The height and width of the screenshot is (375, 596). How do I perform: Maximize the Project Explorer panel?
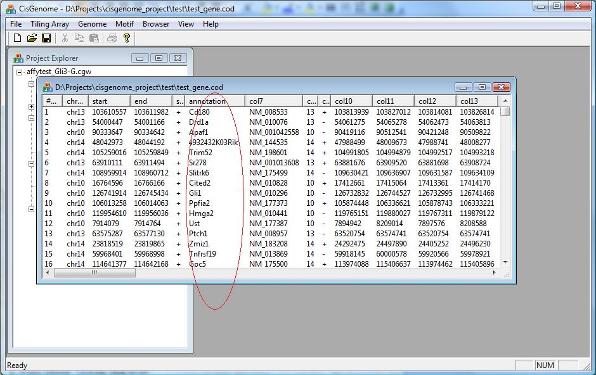click(159, 58)
